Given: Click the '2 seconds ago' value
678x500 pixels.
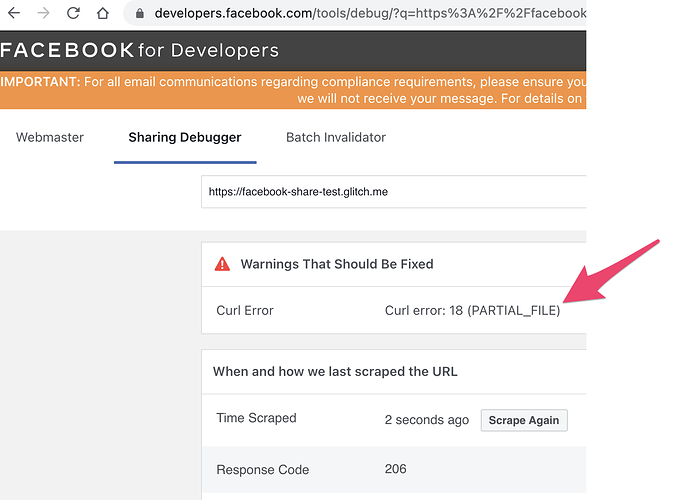Looking at the screenshot, I should [427, 420].
